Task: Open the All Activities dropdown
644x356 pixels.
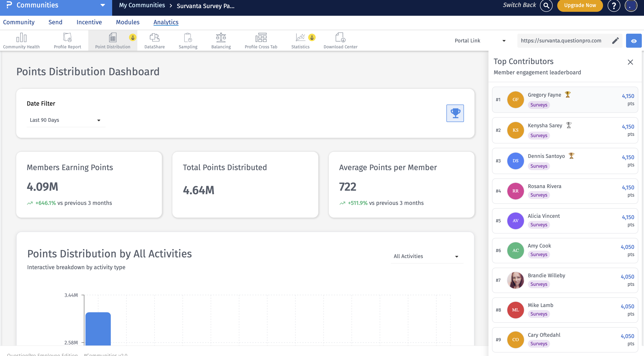Action: coord(426,256)
